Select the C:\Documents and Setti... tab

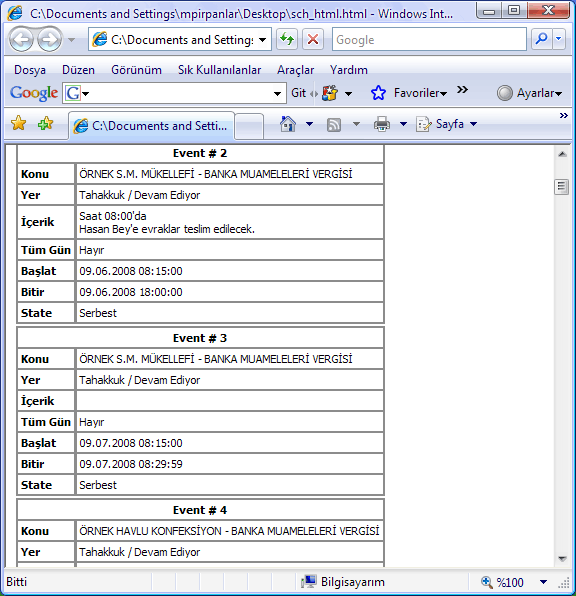(x=151, y=125)
